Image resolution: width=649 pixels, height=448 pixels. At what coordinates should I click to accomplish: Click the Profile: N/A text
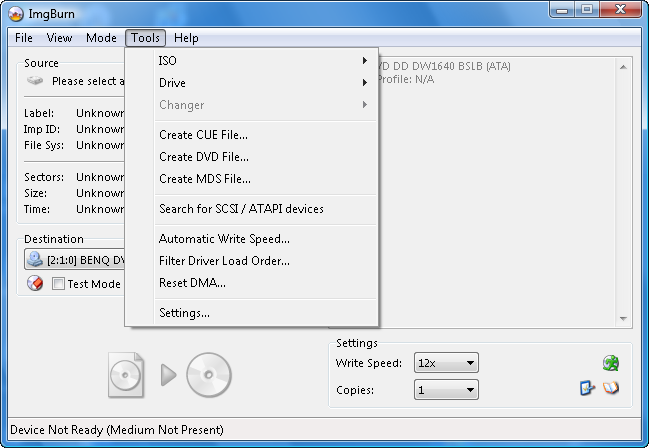pos(406,79)
